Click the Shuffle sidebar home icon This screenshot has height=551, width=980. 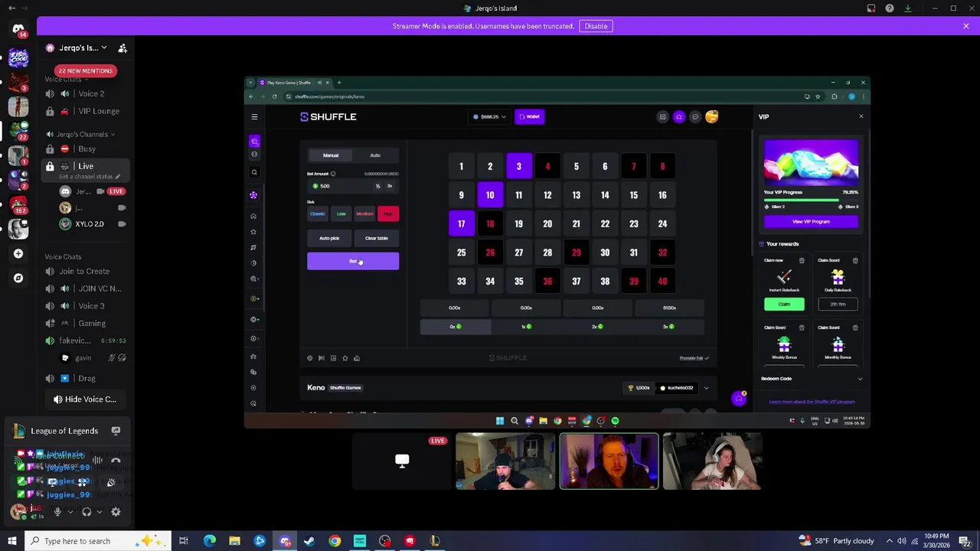tap(254, 216)
